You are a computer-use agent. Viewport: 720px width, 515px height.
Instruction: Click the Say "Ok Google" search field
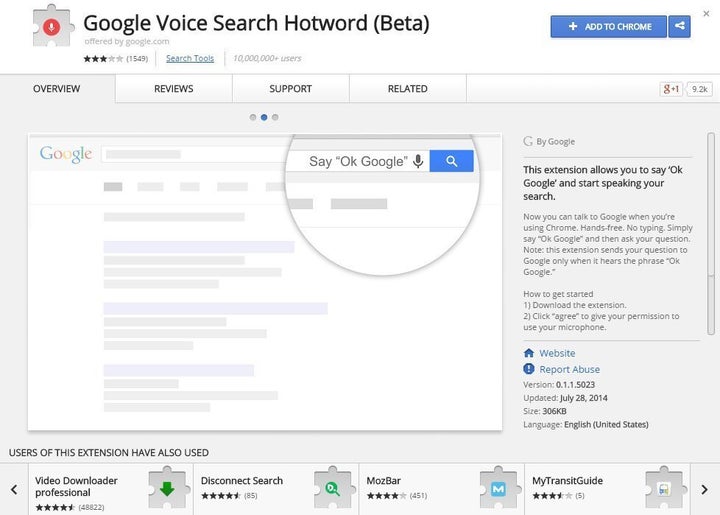point(358,161)
